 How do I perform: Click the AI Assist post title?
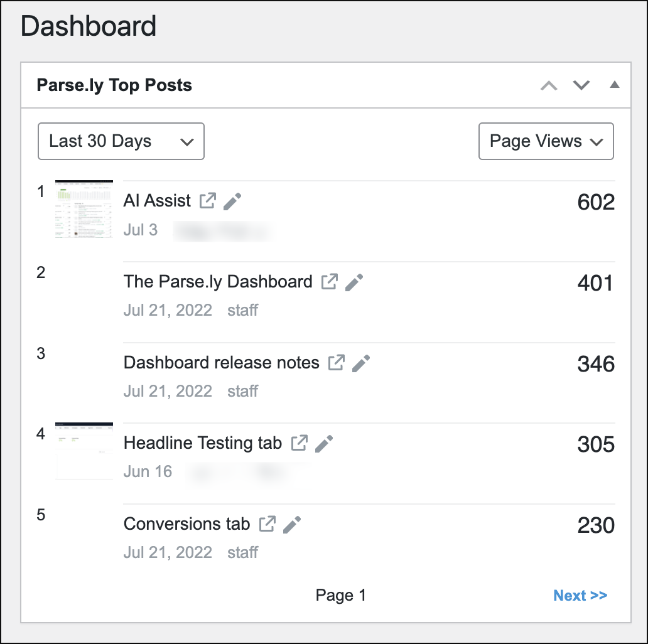pyautogui.click(x=157, y=201)
